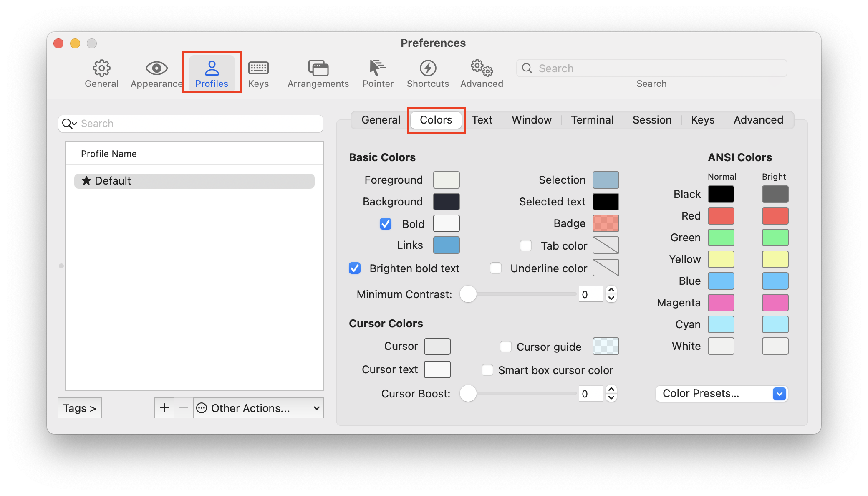Click the Badge color swatch
This screenshot has width=868, height=496.
[606, 223]
